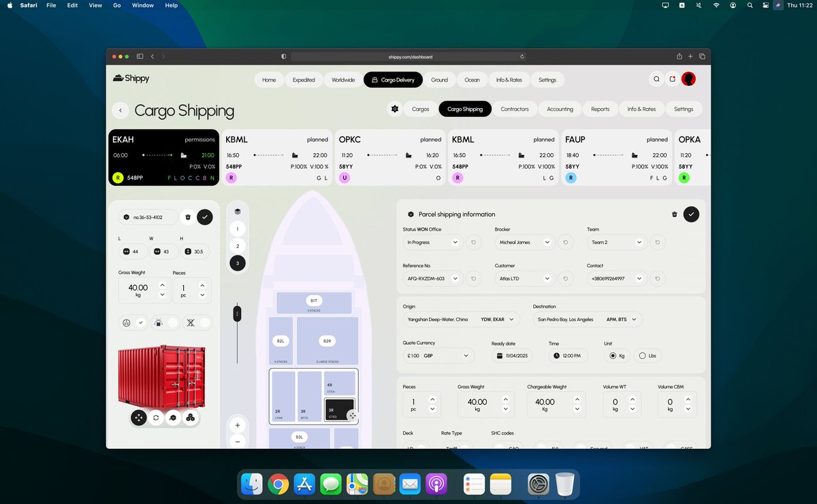Go back using the arrow beside Cargo Shipping title
Image resolution: width=817 pixels, height=504 pixels.
[121, 110]
